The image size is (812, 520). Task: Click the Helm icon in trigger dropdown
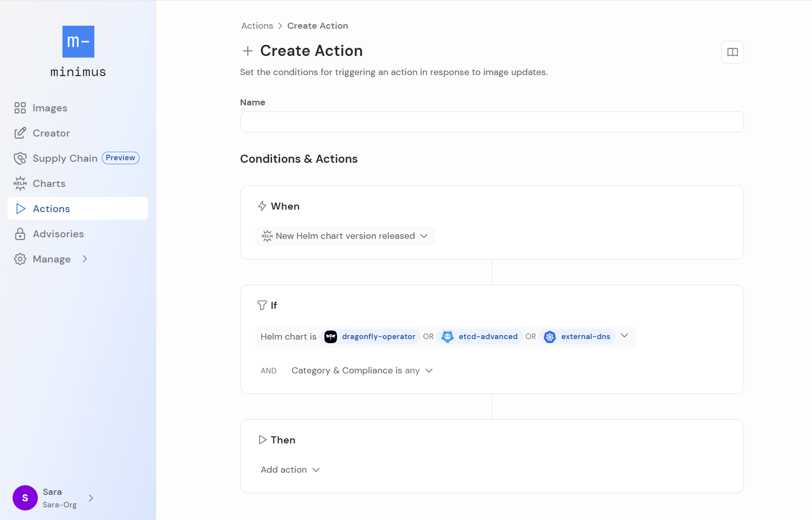[x=267, y=236]
